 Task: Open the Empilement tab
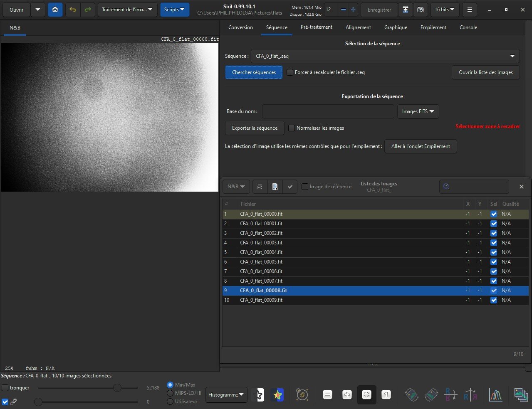click(433, 27)
